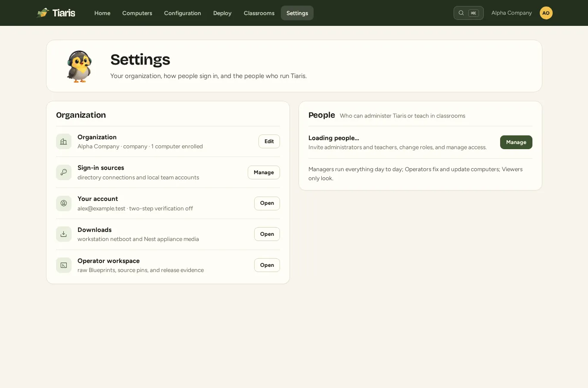The image size is (588, 388).
Task: Click the ⌘K shortcut badge
Action: click(x=473, y=13)
